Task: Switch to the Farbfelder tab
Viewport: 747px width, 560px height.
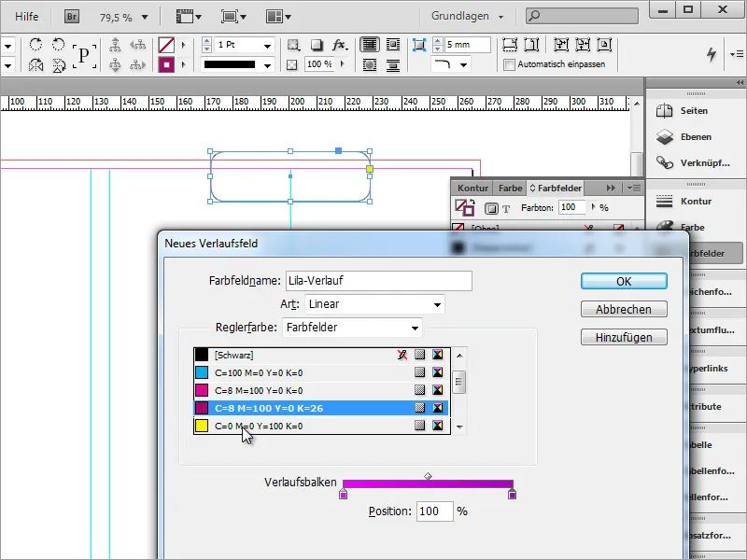Action: 556,189
